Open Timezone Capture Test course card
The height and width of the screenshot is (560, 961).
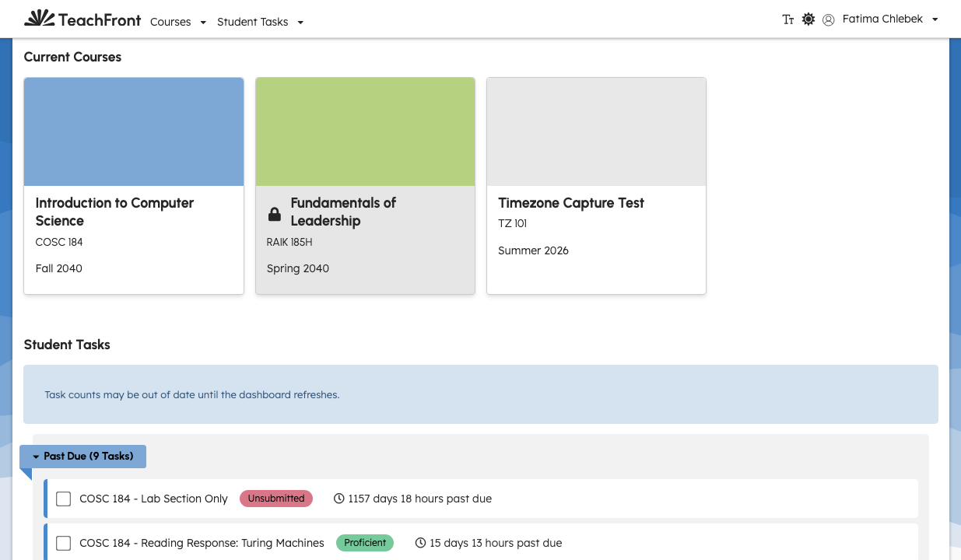(x=596, y=186)
